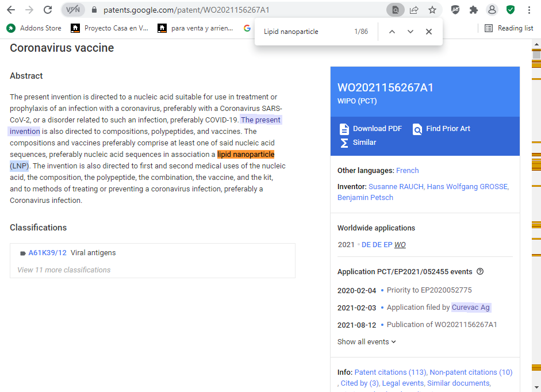The height and width of the screenshot is (392, 541).
Task: Open Patent citations (113) link
Action: (390, 372)
